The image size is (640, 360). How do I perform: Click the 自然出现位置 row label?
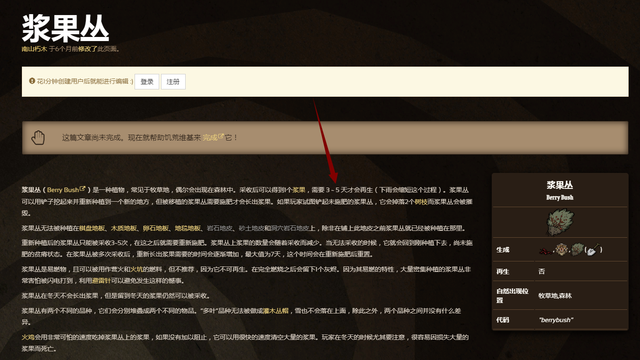tap(512, 296)
